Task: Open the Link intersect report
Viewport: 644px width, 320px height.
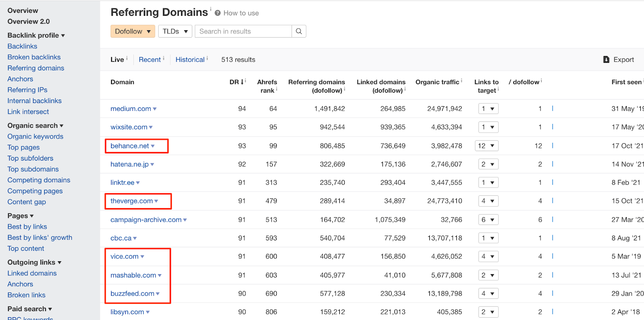Action: (28, 111)
